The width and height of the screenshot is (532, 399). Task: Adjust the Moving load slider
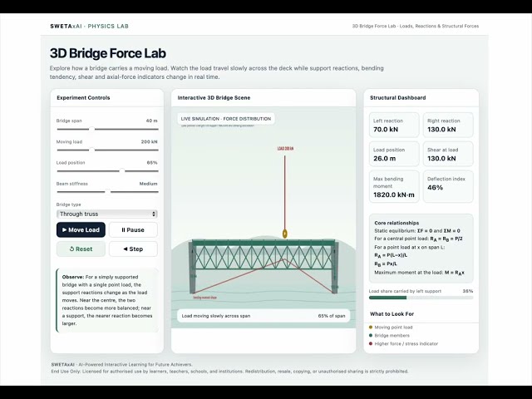click(107, 150)
